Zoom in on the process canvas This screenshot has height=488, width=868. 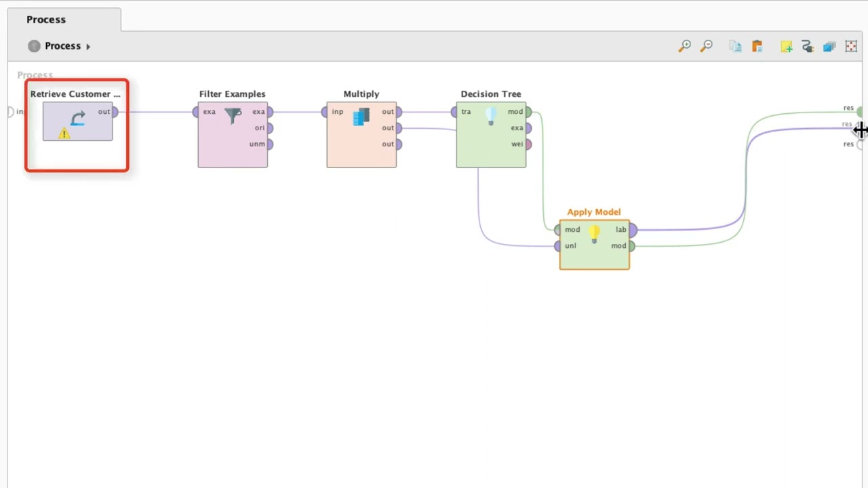684,46
